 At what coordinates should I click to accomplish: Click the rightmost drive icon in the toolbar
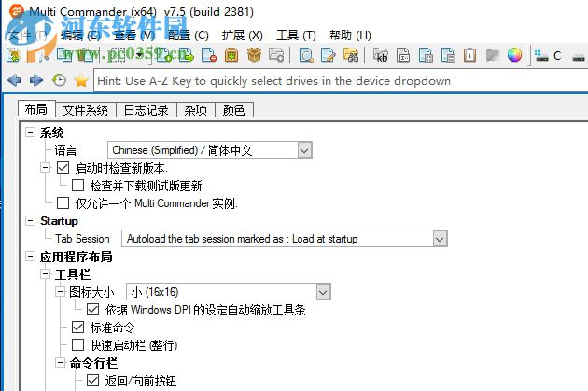(579, 57)
